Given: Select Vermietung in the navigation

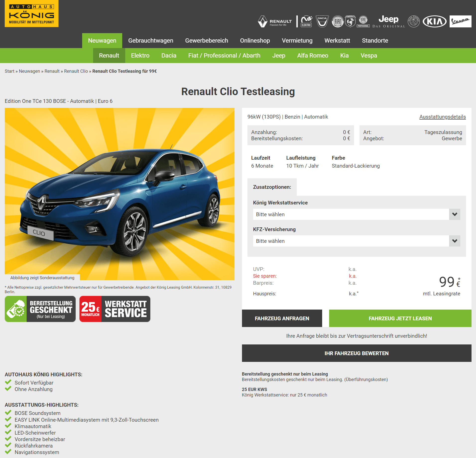Looking at the screenshot, I should click(x=297, y=41).
